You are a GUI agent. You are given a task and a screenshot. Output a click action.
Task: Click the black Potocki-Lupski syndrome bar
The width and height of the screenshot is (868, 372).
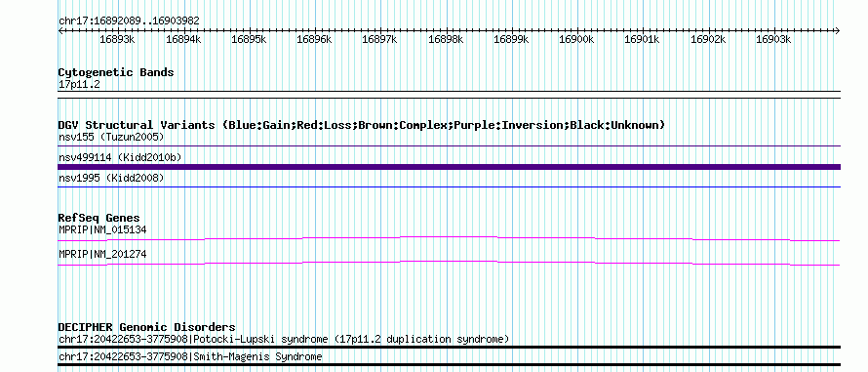click(x=449, y=348)
